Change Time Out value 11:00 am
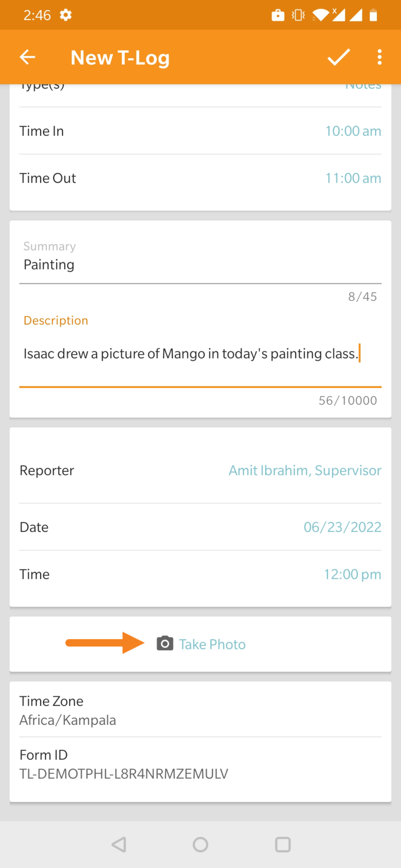 [x=353, y=178]
